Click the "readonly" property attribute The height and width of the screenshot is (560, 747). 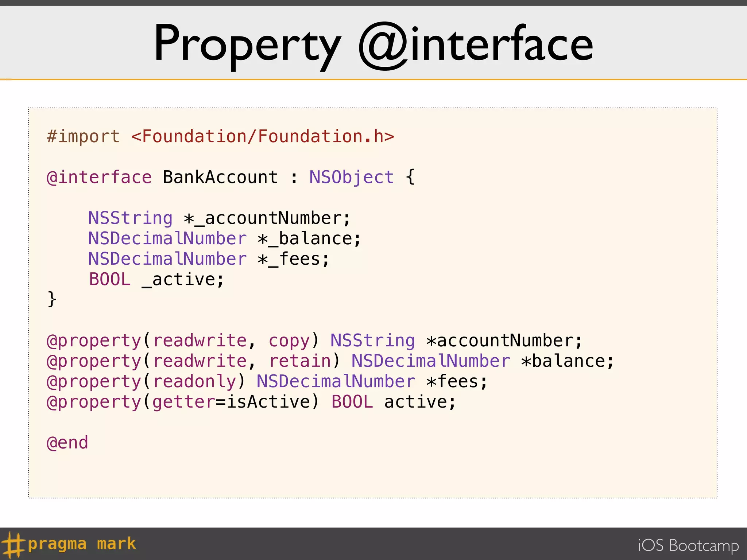(195, 382)
